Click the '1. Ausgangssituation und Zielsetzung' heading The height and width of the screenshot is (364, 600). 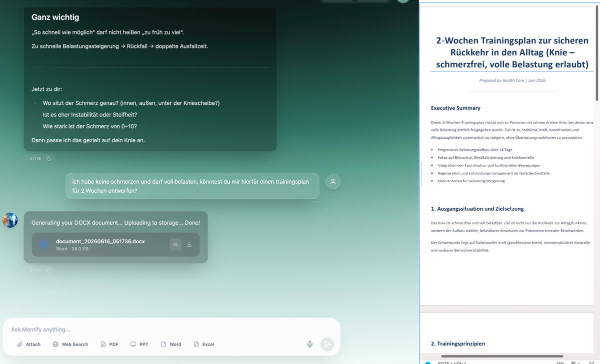click(x=477, y=209)
